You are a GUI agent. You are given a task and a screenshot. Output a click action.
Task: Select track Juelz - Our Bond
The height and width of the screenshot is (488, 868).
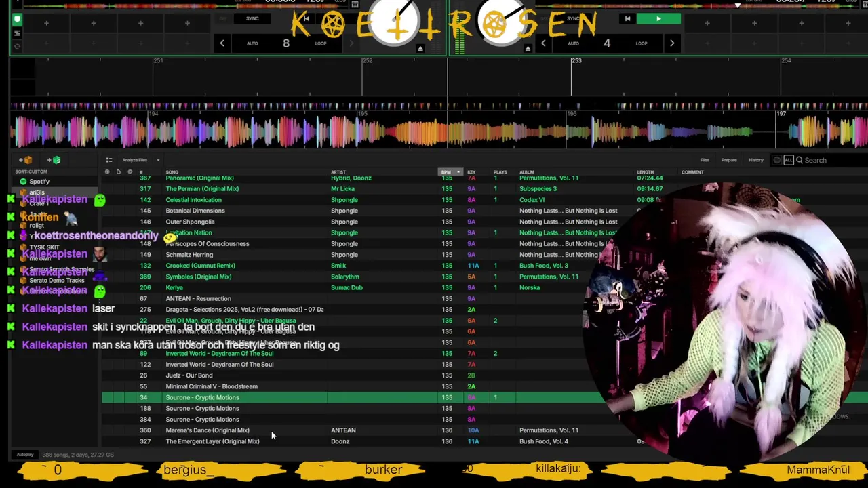[189, 375]
